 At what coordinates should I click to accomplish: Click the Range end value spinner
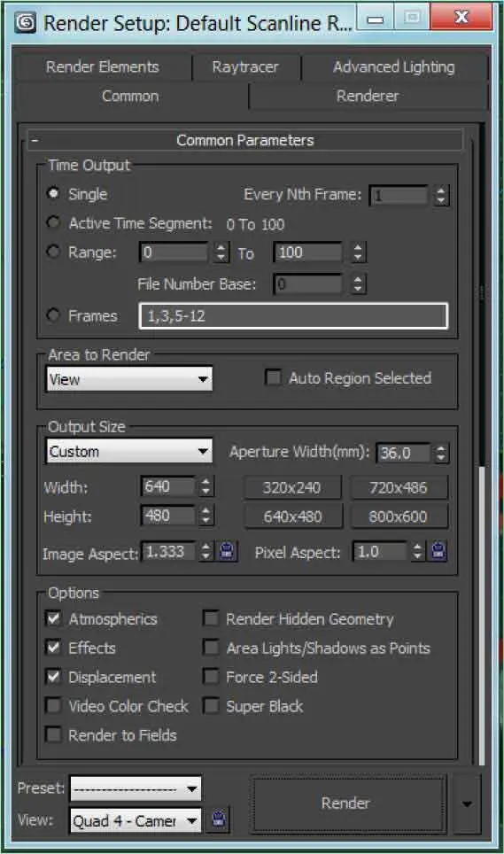click(358, 252)
